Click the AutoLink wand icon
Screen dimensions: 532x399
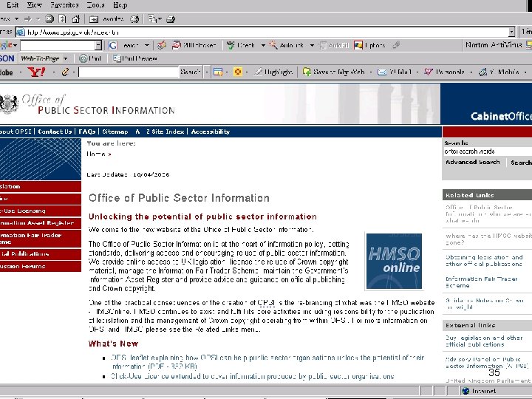(x=273, y=45)
